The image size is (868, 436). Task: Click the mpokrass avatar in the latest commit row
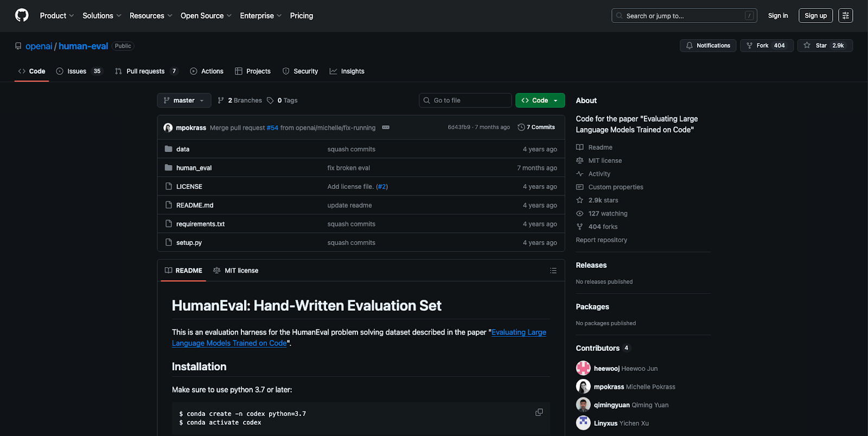pyautogui.click(x=168, y=128)
